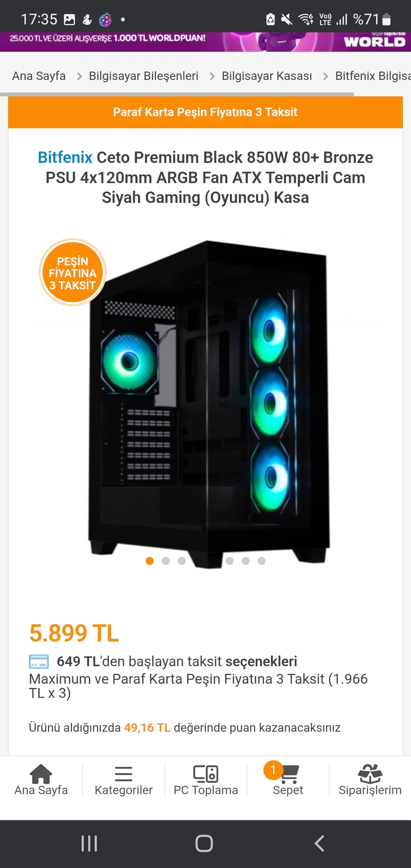Tap Android back navigation arrow
Image resolution: width=411 pixels, height=868 pixels.
pyautogui.click(x=319, y=844)
